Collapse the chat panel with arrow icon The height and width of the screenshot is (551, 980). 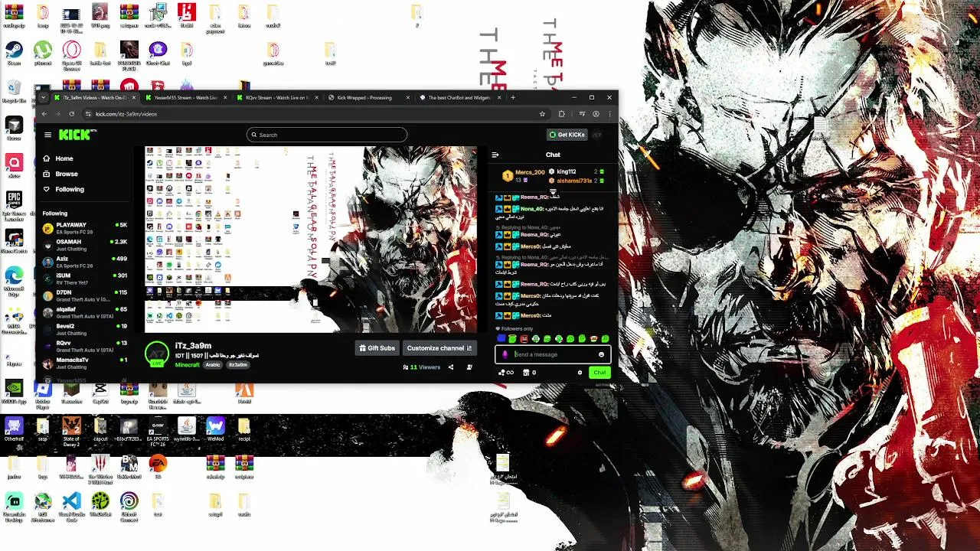click(x=495, y=155)
